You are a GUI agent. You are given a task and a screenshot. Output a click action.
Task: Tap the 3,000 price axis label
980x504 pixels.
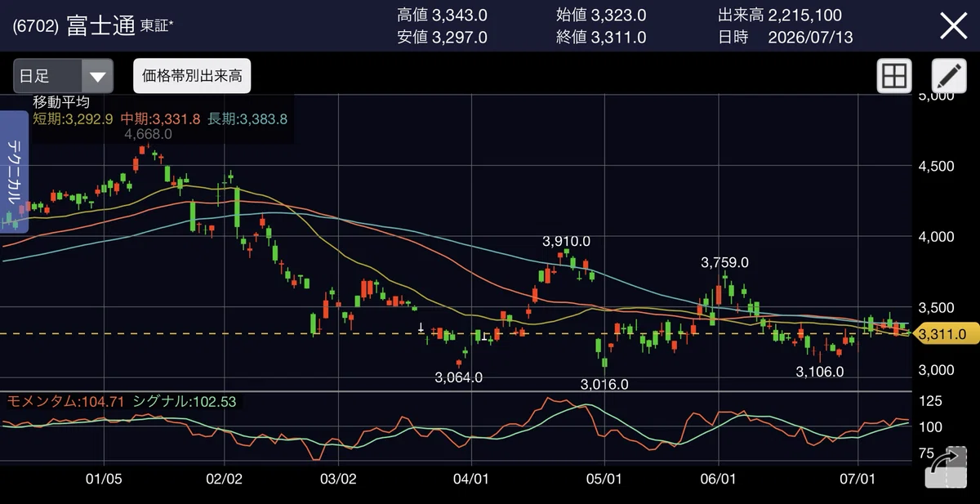tap(937, 370)
